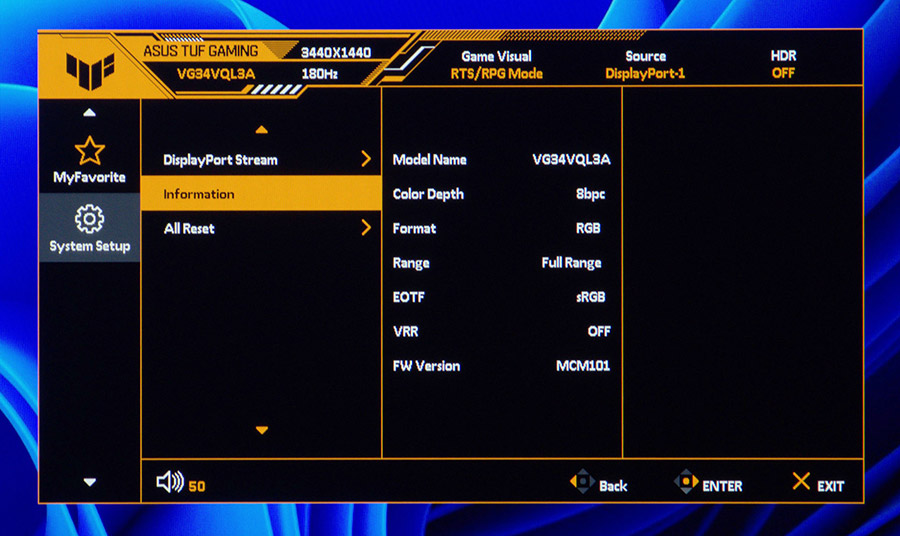This screenshot has height=536, width=900.
Task: Select the All Reset menu item
Action: click(x=261, y=228)
